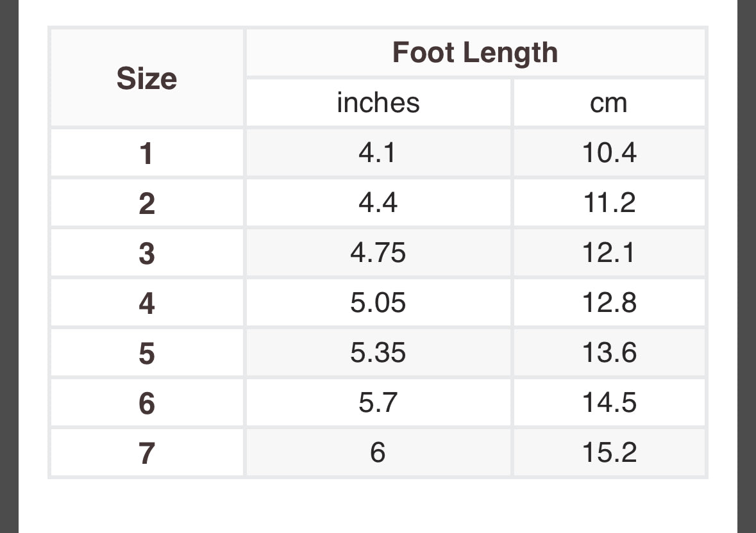Select the inches subheader cell
Viewport: 756px width, 533px height.
click(x=378, y=102)
